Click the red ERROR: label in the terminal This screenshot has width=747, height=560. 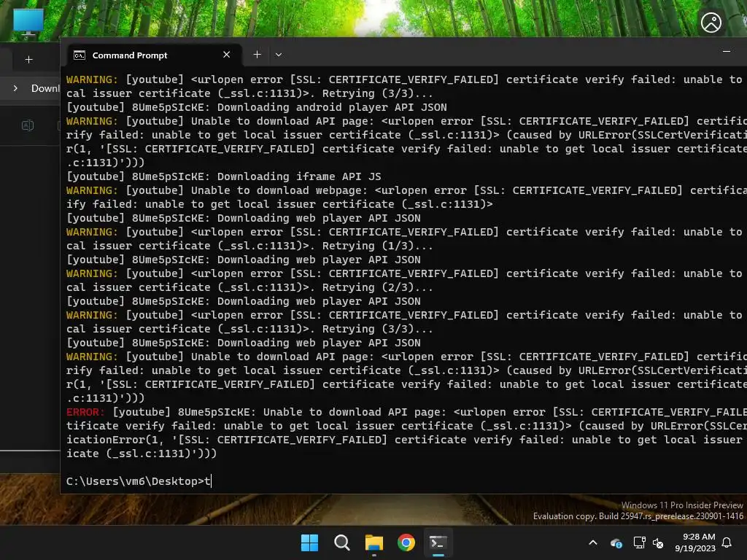(x=85, y=412)
